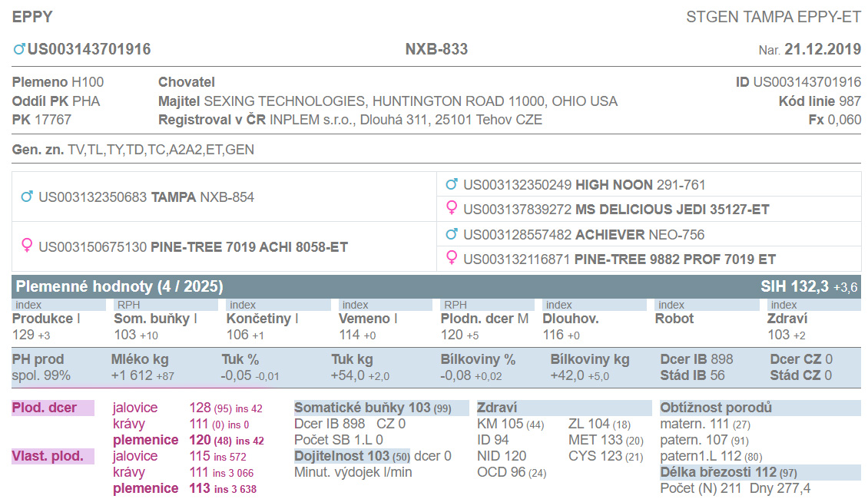Viewport: 868px width, 499px height.
Task: Open PINE-TREE 9882 PROF 7019 ET record
Action: click(619, 259)
